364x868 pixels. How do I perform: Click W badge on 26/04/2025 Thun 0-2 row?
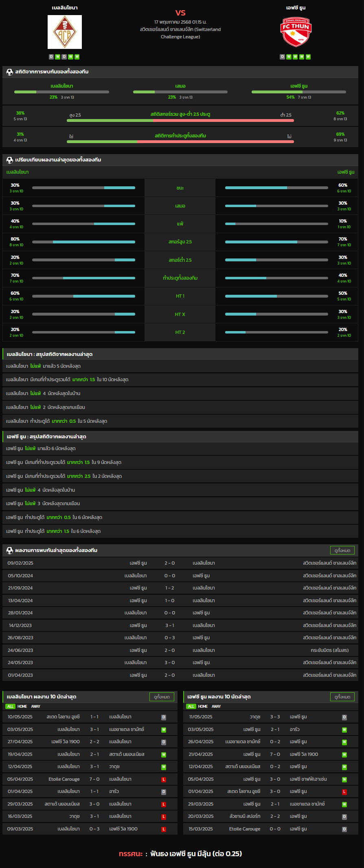point(344,742)
